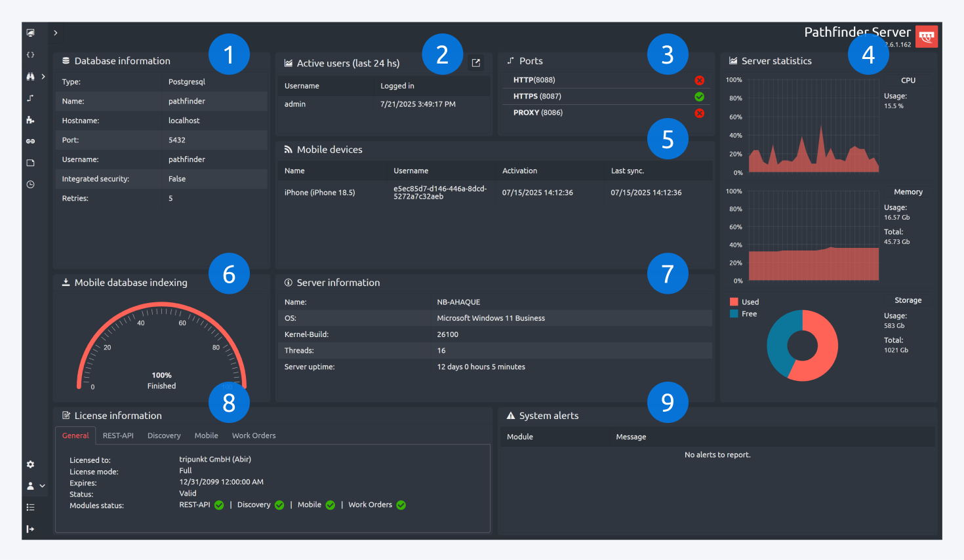This screenshot has height=560, width=964.
Task: Open the user account dropdown at sidebar bottom
Action: (x=34, y=486)
